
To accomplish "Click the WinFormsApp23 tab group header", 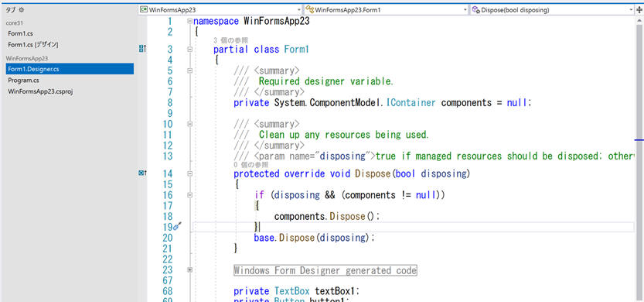I will click(x=27, y=58).
